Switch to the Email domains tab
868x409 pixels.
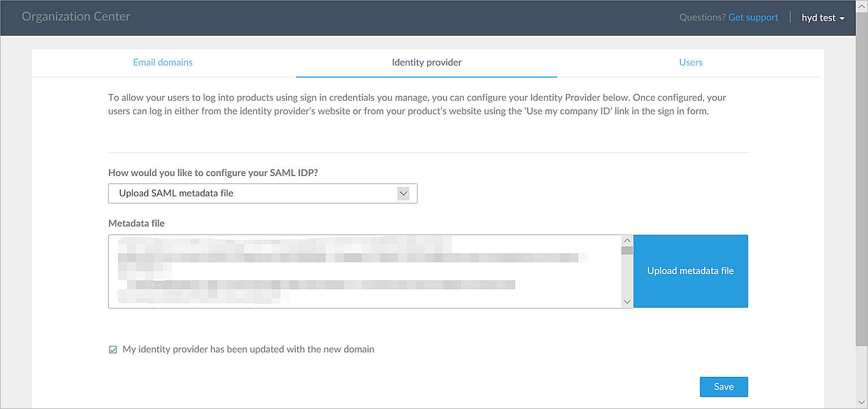[163, 63]
